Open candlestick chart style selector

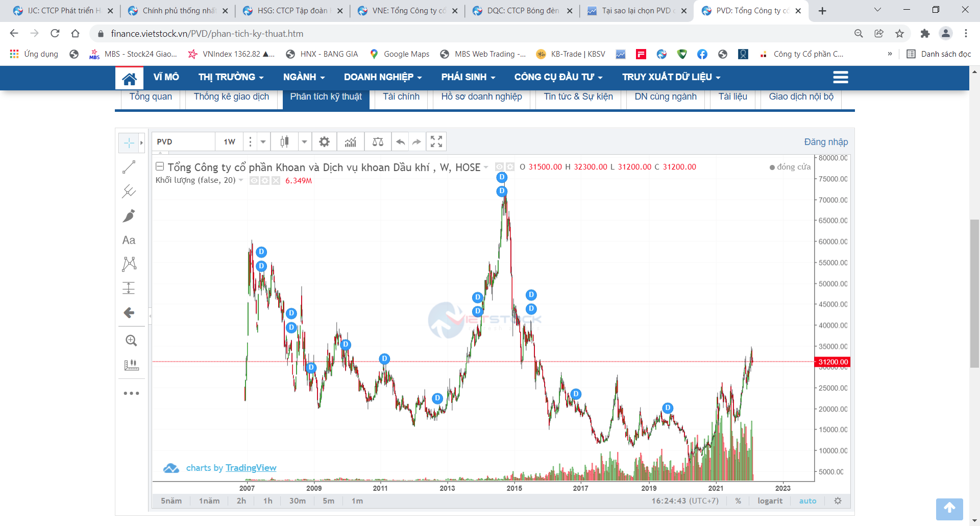(284, 142)
